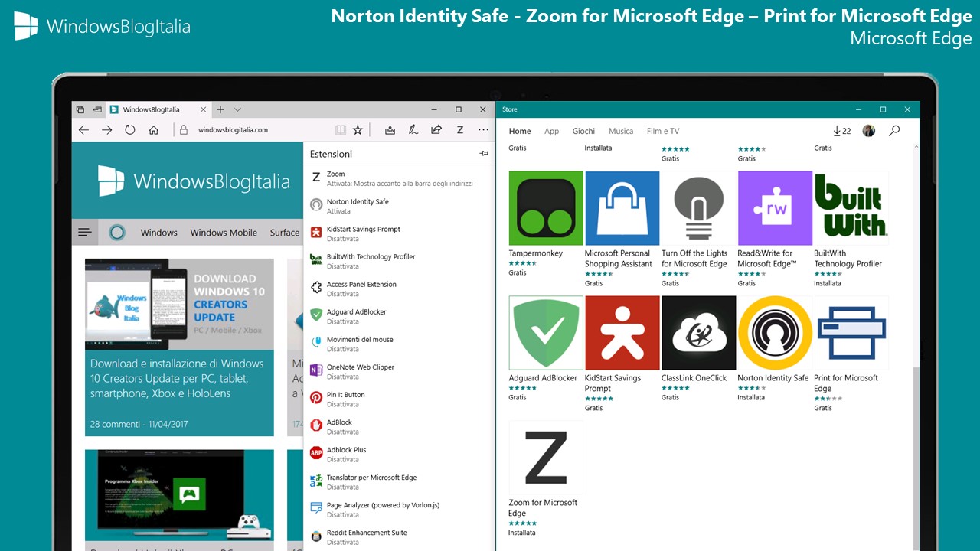Open BuiltWith Technology Profiler Store tile
This screenshot has width=980, height=551.
pyautogui.click(x=851, y=229)
